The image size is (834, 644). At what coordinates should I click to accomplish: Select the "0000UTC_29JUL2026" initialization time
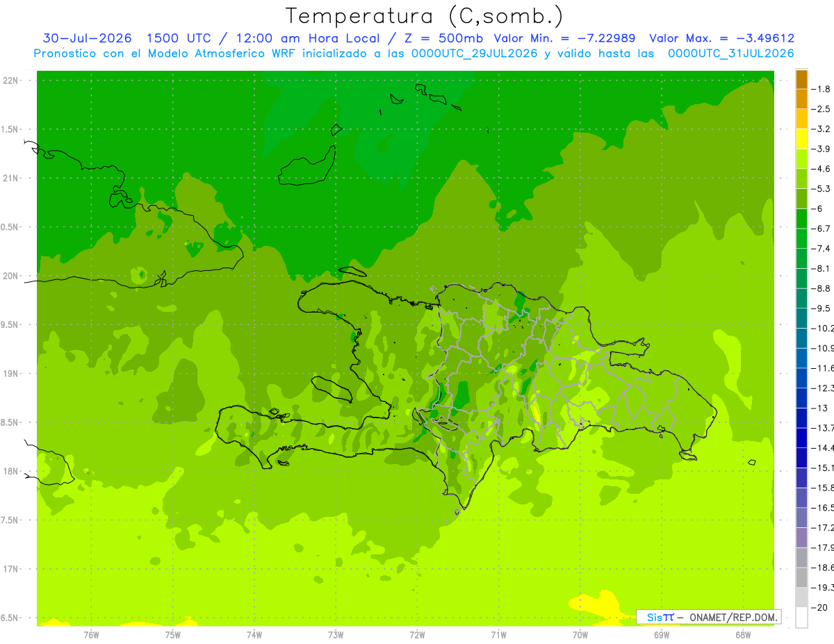[x=474, y=53]
